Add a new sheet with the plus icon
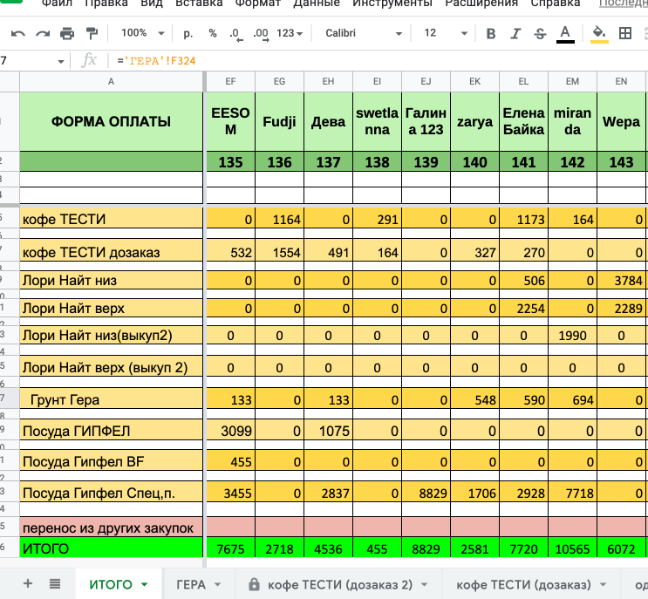 (x=27, y=584)
